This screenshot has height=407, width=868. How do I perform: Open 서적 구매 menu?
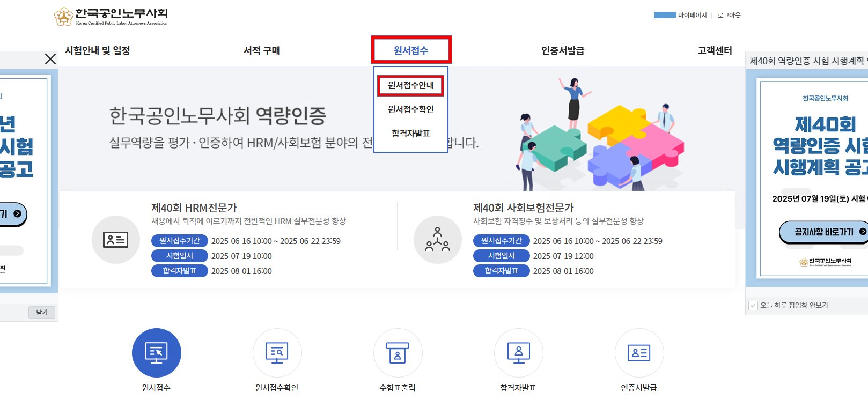coord(262,50)
